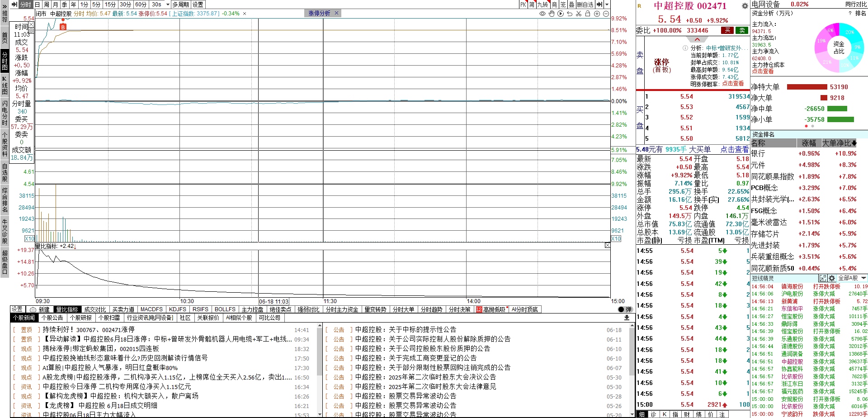Toggle the 弹 popup switch
868x418 pixels.
625,309
